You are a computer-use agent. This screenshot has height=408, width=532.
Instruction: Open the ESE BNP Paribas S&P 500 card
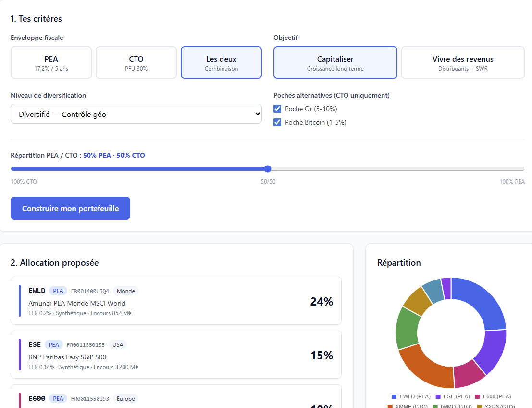tap(176, 355)
